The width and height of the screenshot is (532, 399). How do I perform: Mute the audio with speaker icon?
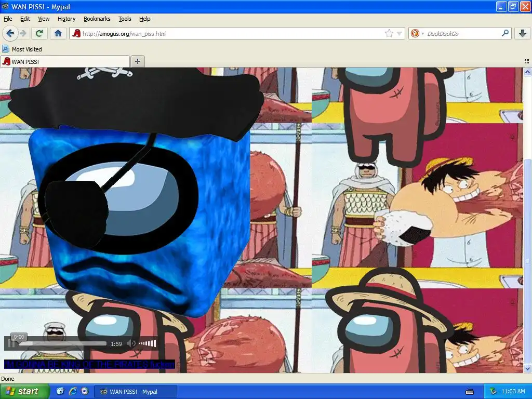pos(131,344)
